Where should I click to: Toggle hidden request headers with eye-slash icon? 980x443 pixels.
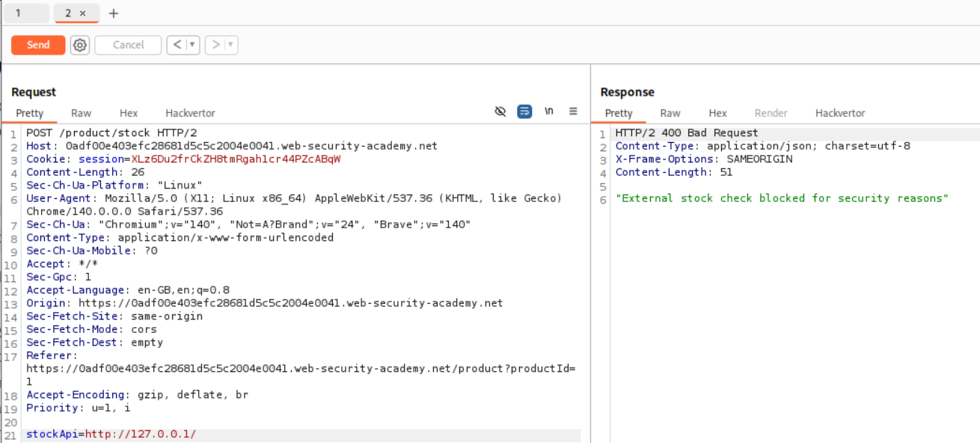pyautogui.click(x=500, y=111)
